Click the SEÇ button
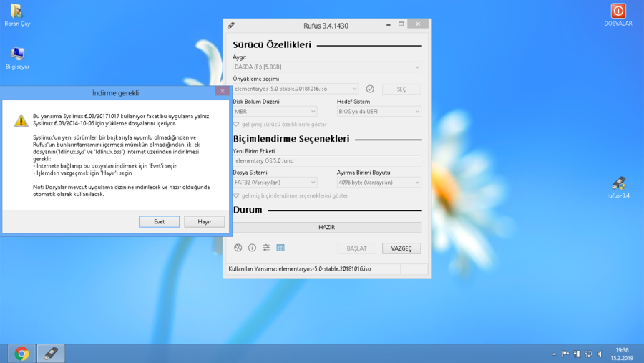This screenshot has width=644, height=363. coord(401,89)
